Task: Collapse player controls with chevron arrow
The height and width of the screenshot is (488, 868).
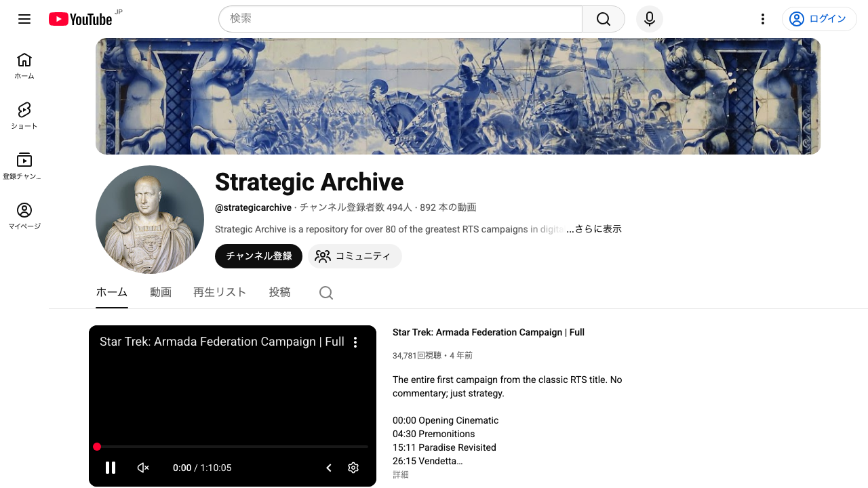Action: (x=329, y=468)
